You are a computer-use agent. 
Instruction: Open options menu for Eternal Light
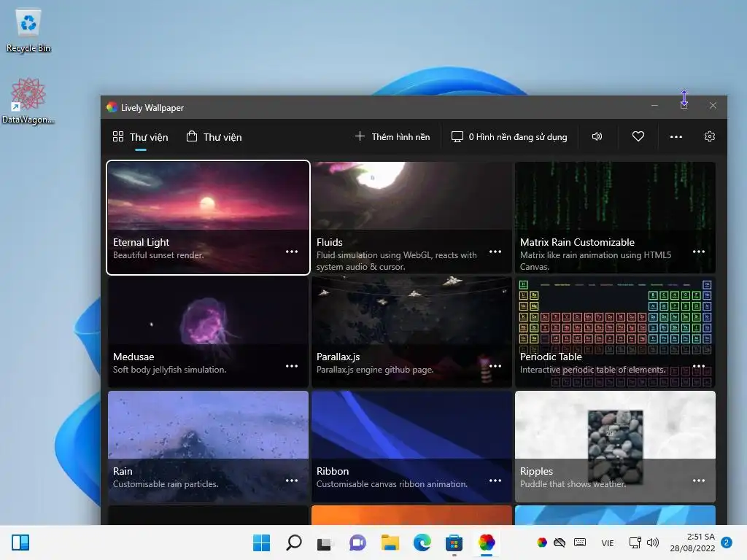pyautogui.click(x=292, y=252)
